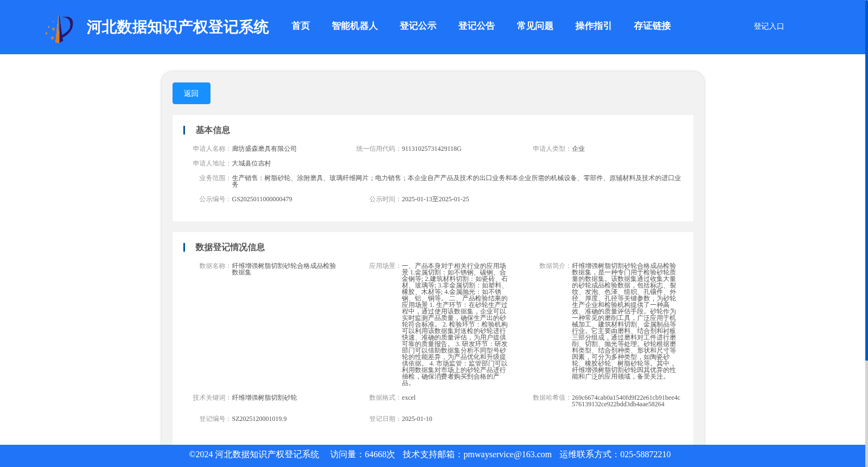Screen dimensions: 868x467
Task: Go to 首页 menu item
Action: (301, 26)
